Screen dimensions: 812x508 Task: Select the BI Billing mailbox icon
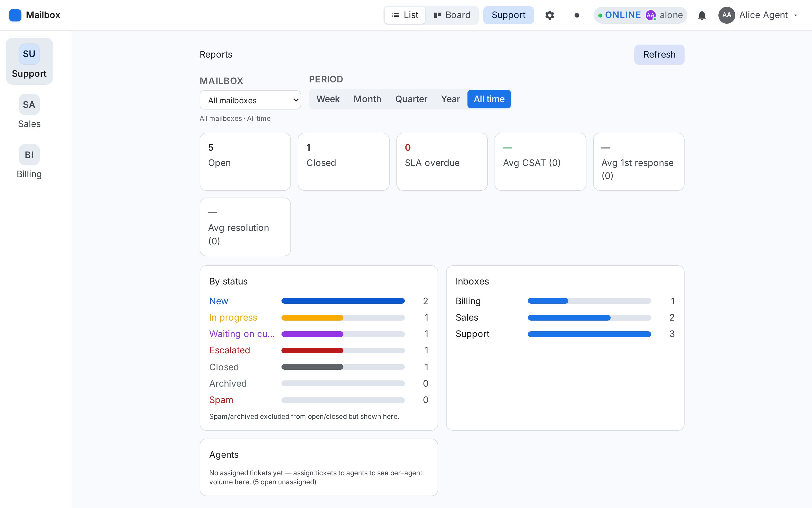[29, 155]
